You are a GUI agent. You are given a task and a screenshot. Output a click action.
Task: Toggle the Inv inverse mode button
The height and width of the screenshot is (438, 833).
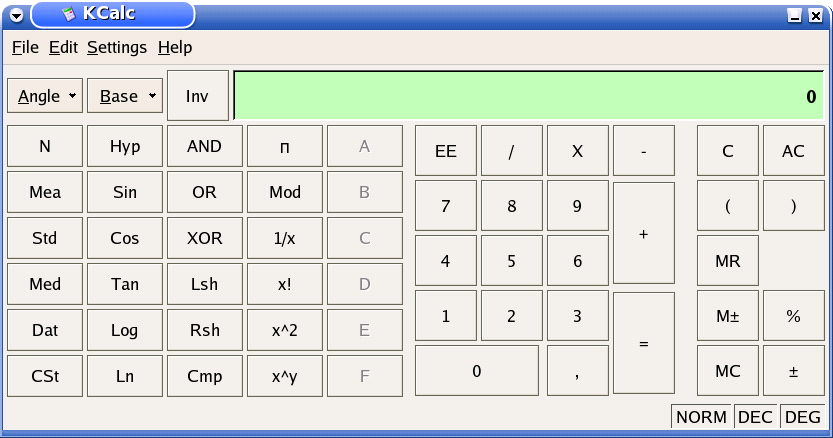tap(198, 96)
